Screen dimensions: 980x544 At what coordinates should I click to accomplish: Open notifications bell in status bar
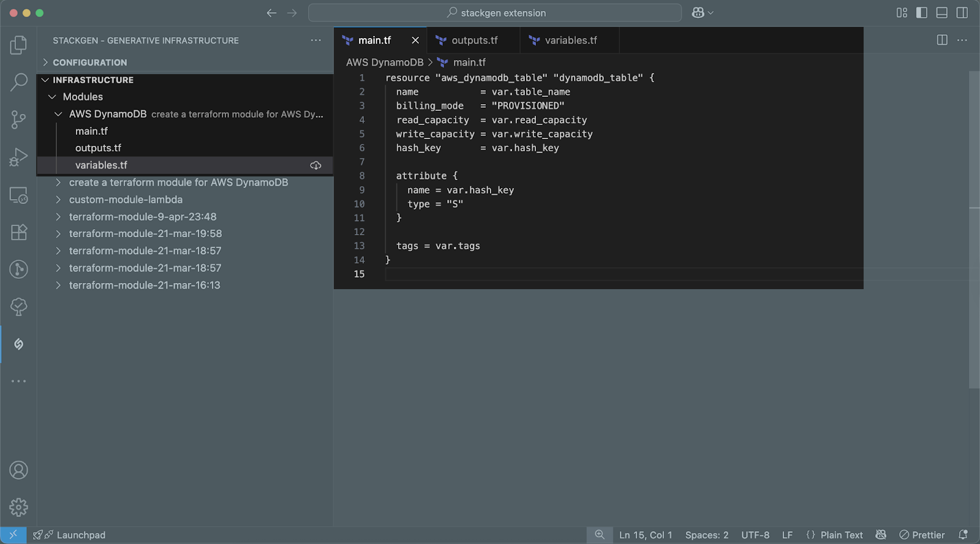coord(963,535)
